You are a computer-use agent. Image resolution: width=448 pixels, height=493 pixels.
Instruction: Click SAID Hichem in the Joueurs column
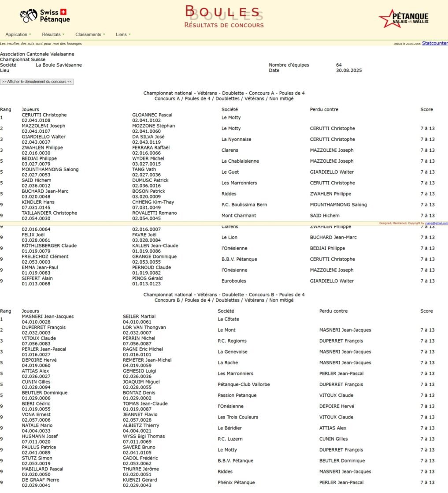click(37, 180)
